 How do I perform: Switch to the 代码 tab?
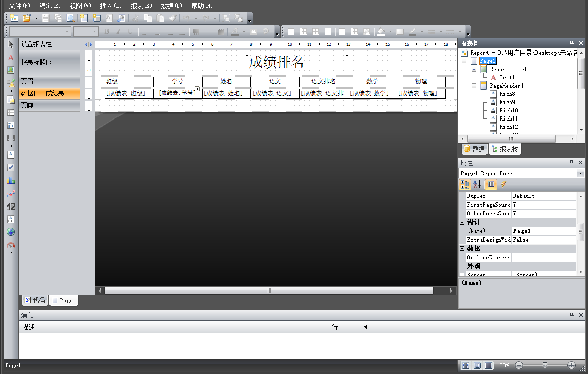(35, 300)
